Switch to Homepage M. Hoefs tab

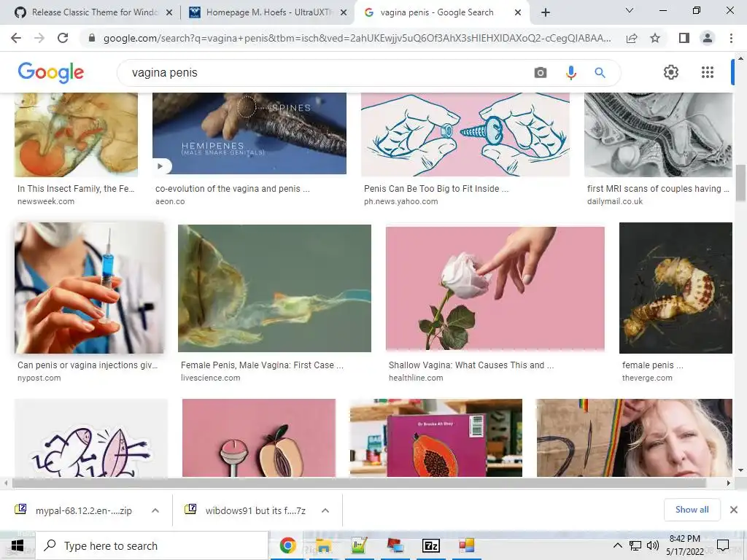coord(269,12)
